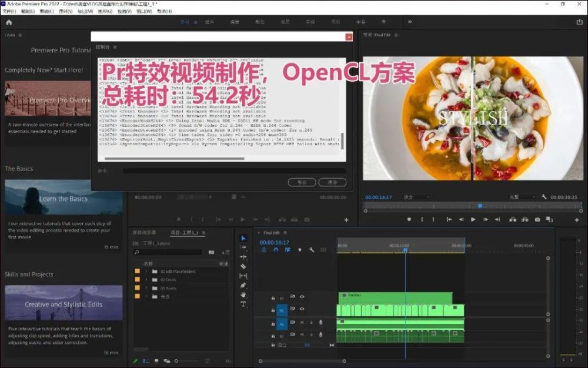Close the console dialog with red X

point(349,37)
